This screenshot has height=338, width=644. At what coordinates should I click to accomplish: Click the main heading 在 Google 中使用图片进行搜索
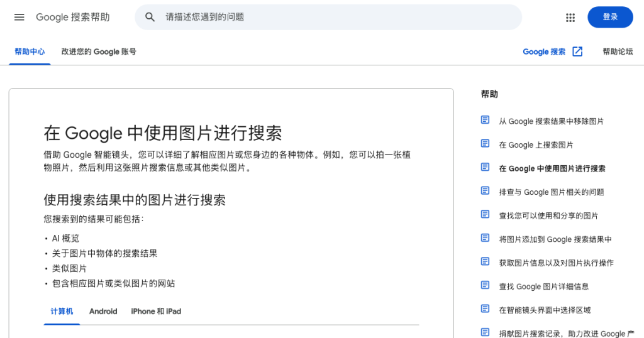point(163,133)
